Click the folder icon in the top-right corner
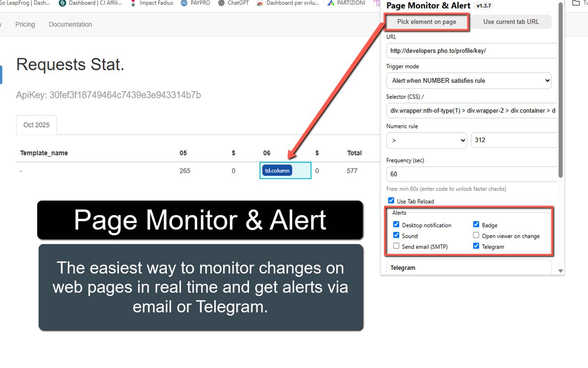This screenshot has height=368, width=588. point(577,3)
